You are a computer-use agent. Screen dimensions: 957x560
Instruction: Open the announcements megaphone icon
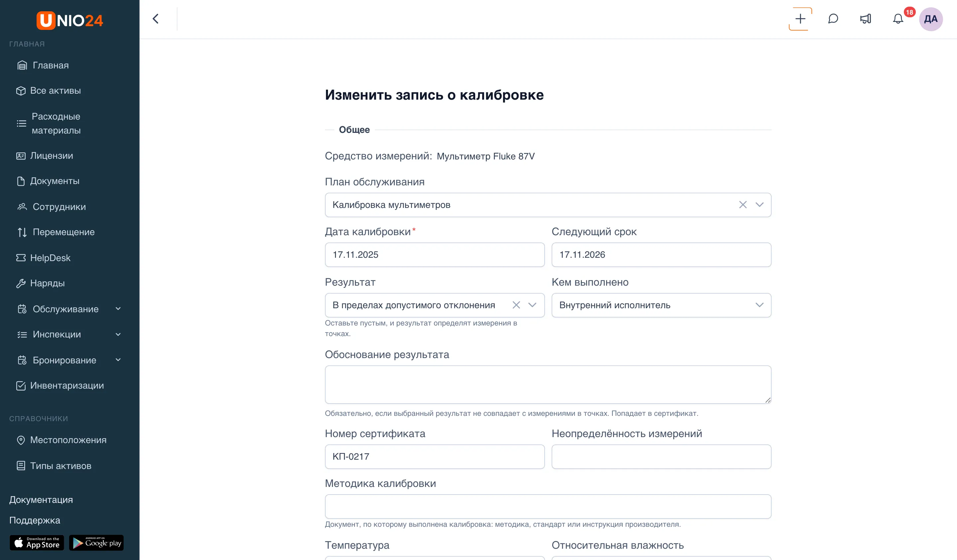[x=866, y=19]
